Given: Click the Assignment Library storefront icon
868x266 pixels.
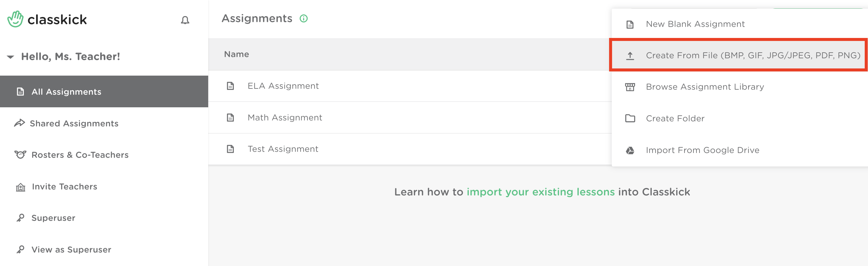Looking at the screenshot, I should pyautogui.click(x=630, y=87).
